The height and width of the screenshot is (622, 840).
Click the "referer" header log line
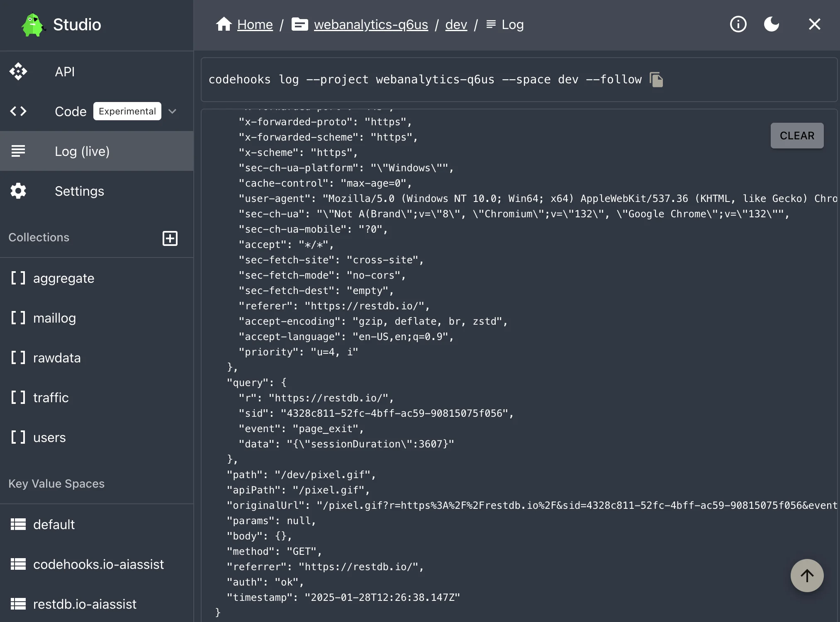[x=334, y=306]
